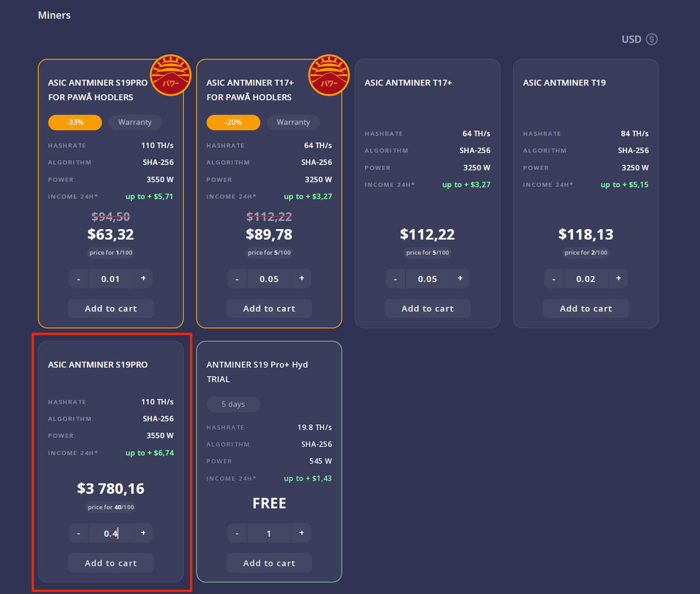The image size is (700, 594).
Task: Increase quantity of Antminer T19
Action: (618, 278)
